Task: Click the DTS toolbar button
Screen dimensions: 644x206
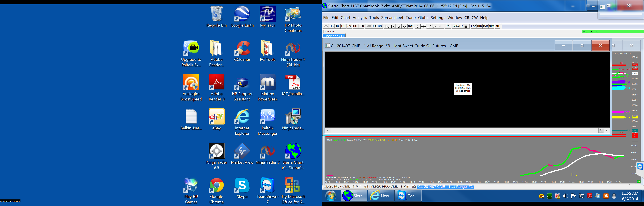Action: pyautogui.click(x=361, y=26)
